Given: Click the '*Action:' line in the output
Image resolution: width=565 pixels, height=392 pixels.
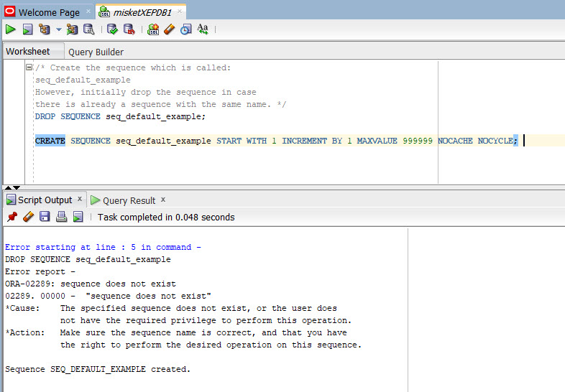Looking at the screenshot, I should [176, 332].
